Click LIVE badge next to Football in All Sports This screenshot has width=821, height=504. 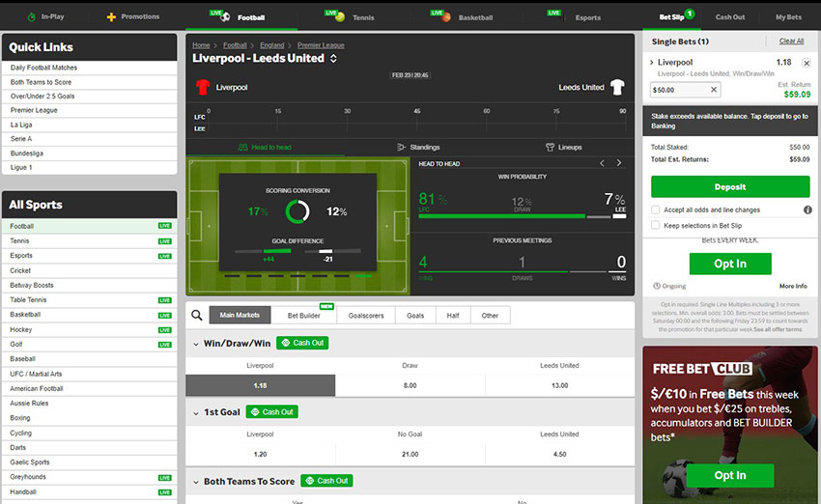pyautogui.click(x=165, y=226)
